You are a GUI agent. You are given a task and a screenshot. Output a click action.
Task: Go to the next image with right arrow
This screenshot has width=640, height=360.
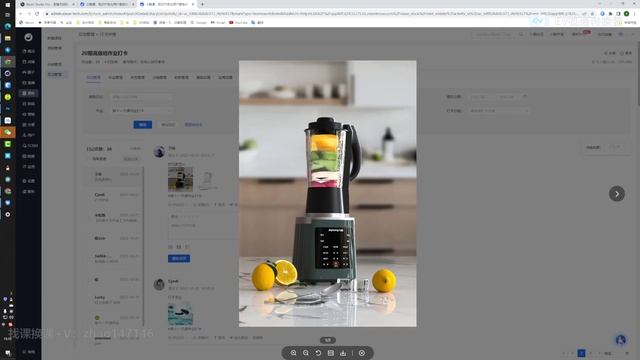[x=617, y=194]
